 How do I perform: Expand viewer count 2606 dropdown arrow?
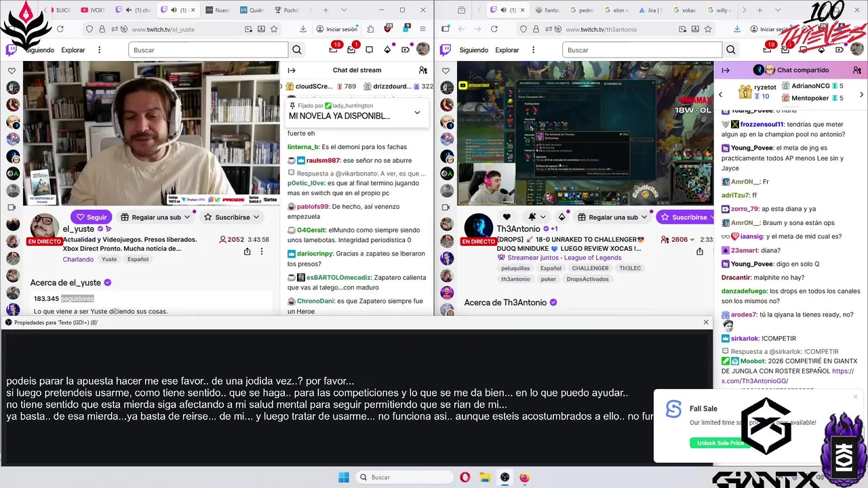[692, 239]
